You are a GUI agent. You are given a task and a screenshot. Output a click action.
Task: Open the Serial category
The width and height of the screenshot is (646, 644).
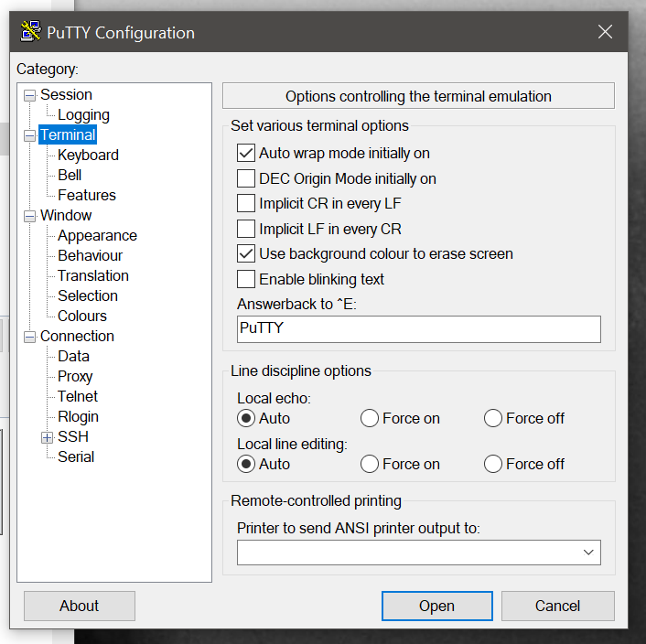point(76,457)
